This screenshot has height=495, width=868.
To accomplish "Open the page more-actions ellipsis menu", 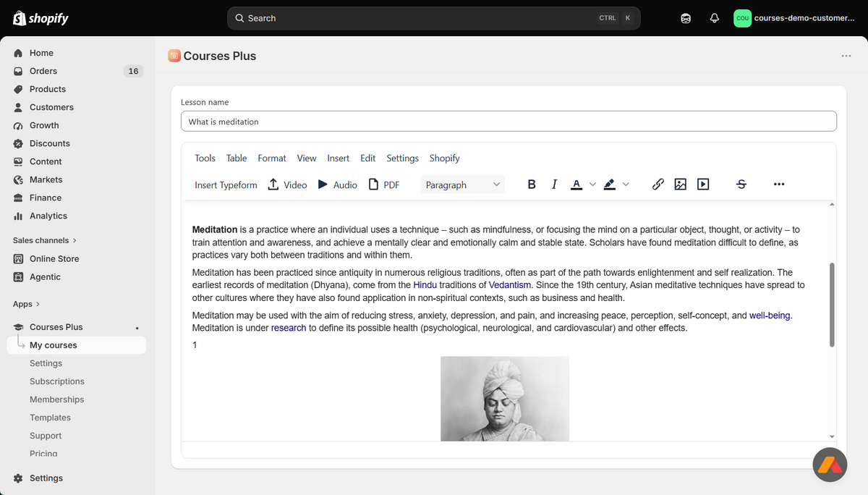I will coord(846,56).
